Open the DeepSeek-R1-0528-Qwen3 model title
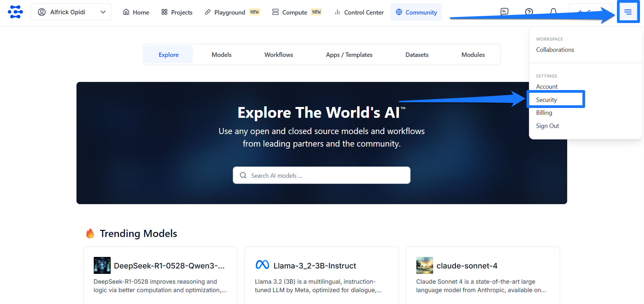Image resolution: width=644 pixels, height=304 pixels. [x=169, y=266]
